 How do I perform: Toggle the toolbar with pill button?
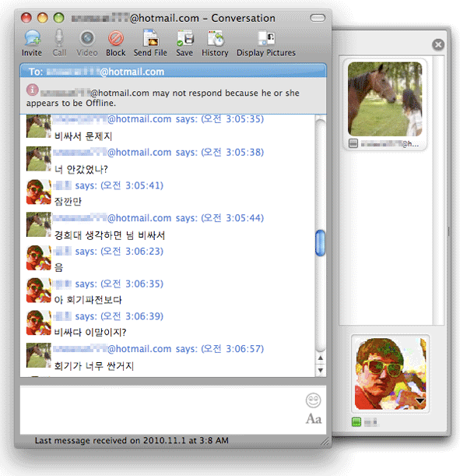318,17
